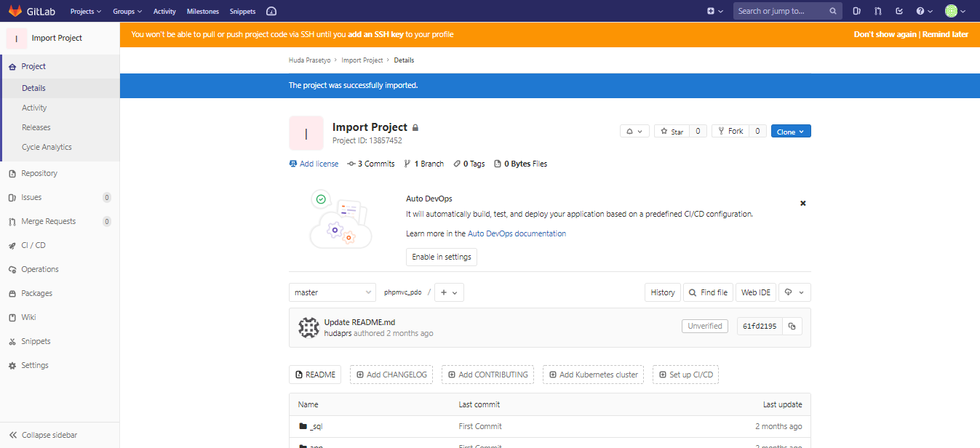This screenshot has height=448, width=980.
Task: Open the Web IDE
Action: [x=755, y=292]
